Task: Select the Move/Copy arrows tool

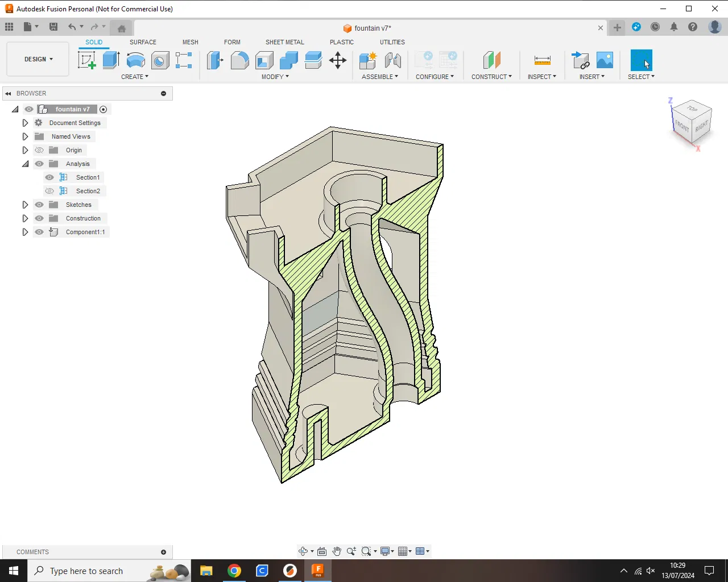Action: (x=338, y=60)
